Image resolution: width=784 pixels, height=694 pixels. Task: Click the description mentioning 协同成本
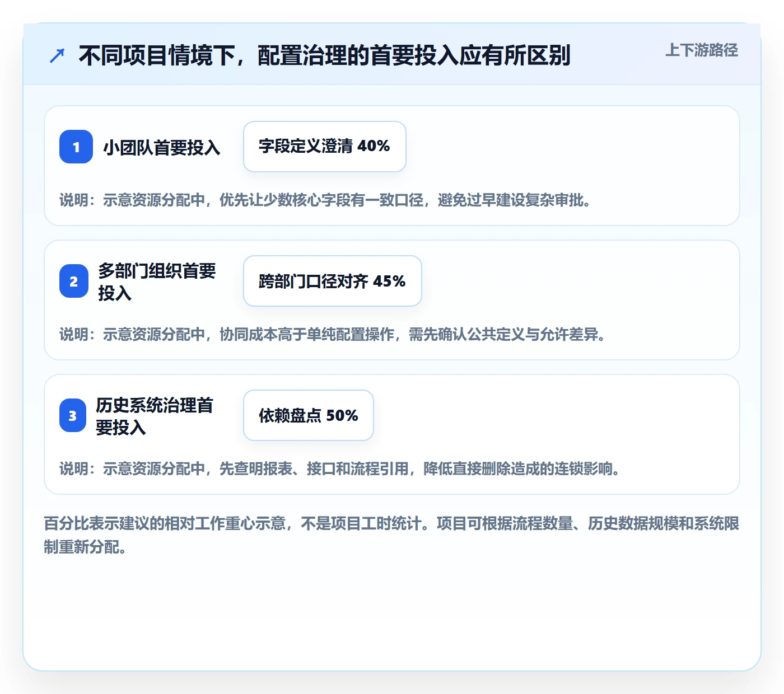[x=333, y=334]
